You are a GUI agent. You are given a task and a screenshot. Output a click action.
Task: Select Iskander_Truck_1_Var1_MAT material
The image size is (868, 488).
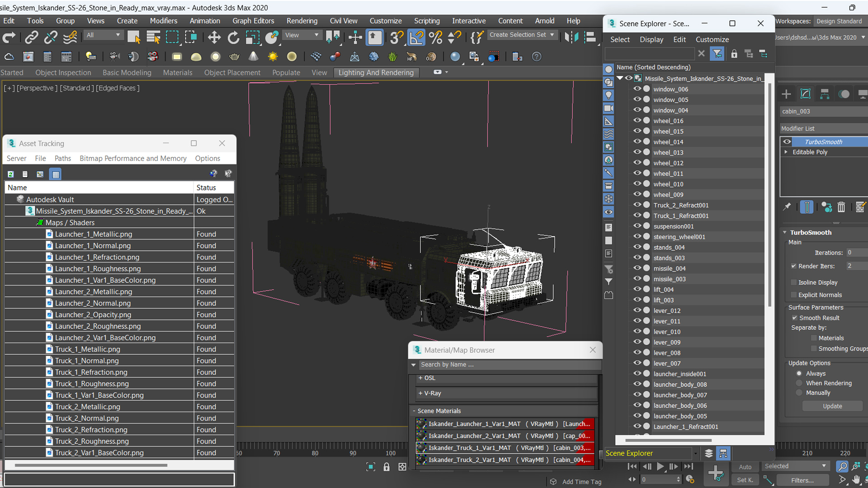[x=505, y=448]
